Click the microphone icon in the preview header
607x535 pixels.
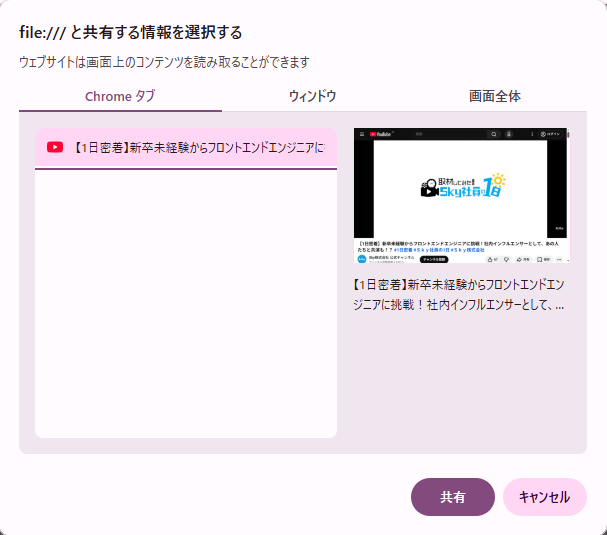tap(508, 134)
